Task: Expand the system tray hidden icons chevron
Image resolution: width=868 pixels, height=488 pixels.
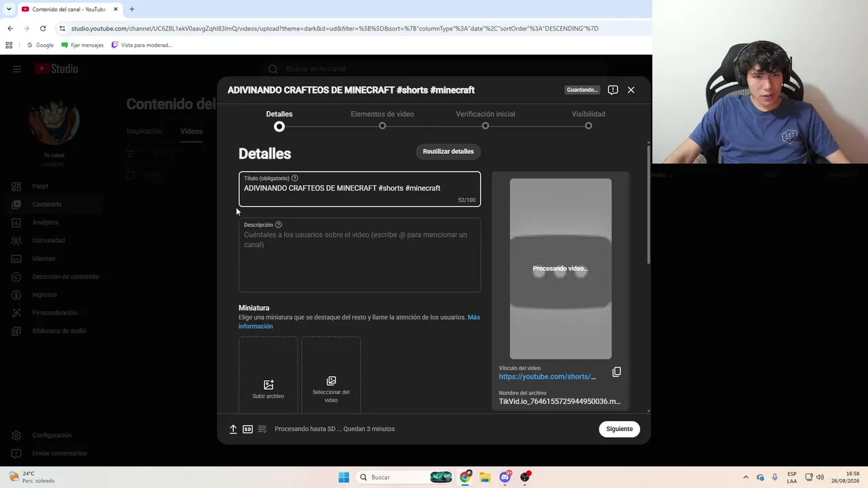Action: (746, 477)
